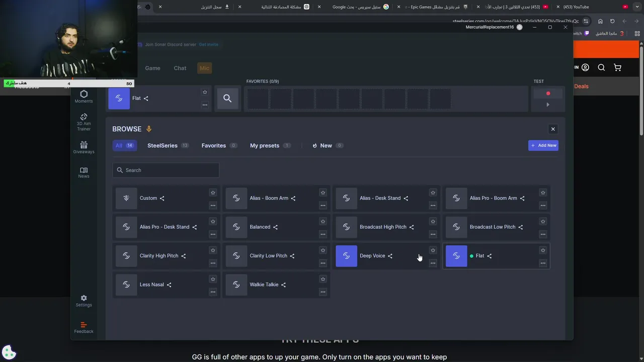Image resolution: width=644 pixels, height=362 pixels.
Task: Open News in the sidebar
Action: tap(84, 172)
